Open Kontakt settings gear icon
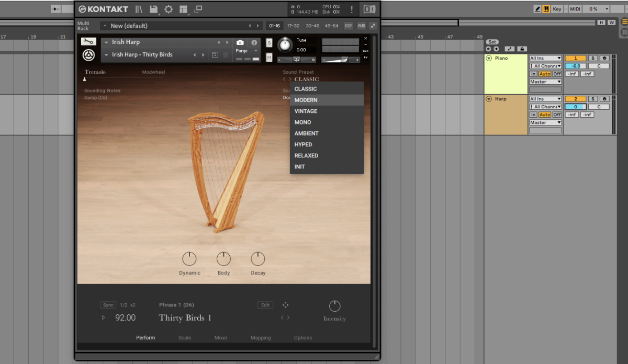This screenshot has height=364, width=628. (168, 9)
